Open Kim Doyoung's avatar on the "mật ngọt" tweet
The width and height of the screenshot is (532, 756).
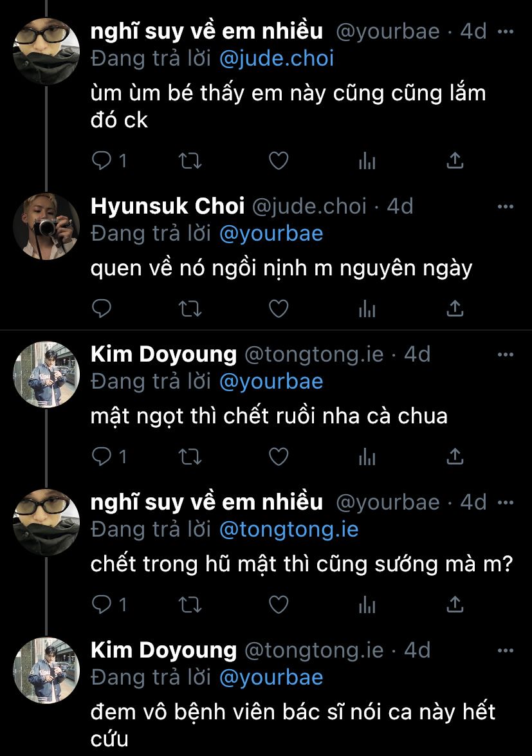click(46, 374)
